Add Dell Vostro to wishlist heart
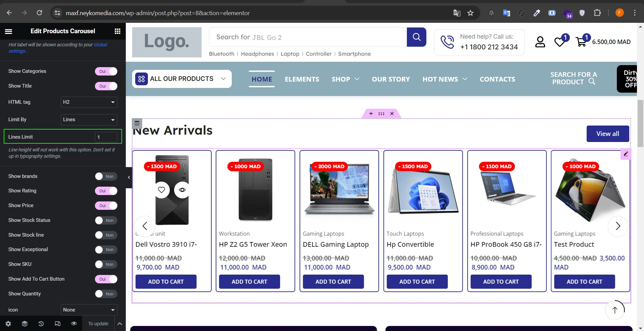The width and height of the screenshot is (644, 331). pyautogui.click(x=162, y=190)
